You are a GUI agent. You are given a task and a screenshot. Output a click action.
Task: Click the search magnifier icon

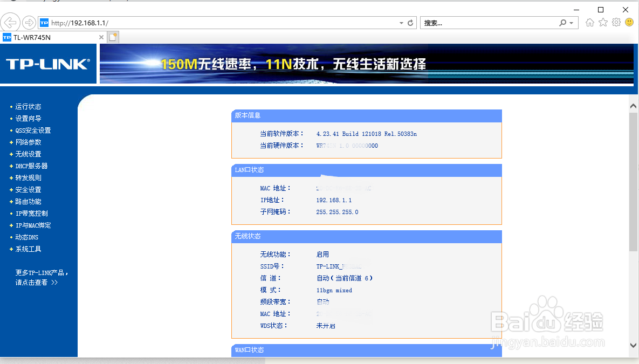562,23
